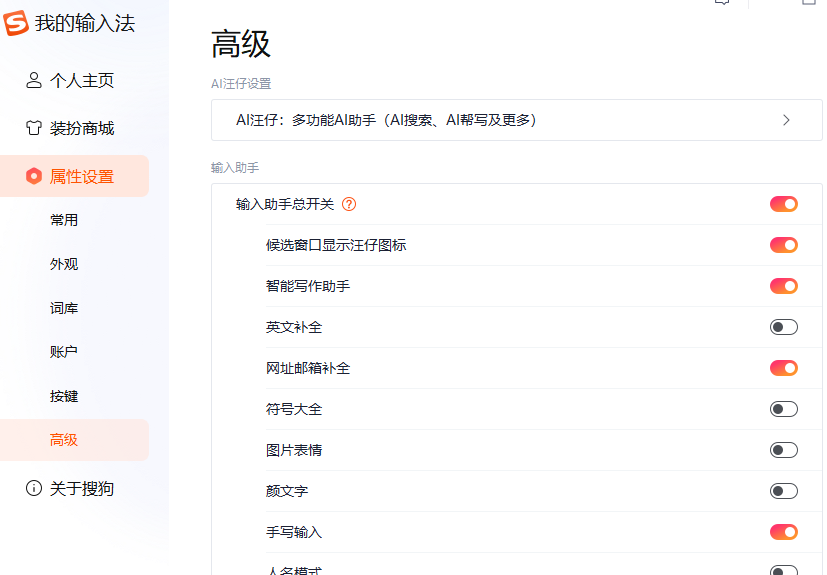Enable 英文补全 switch
This screenshot has height=575, width=827.
(784, 327)
